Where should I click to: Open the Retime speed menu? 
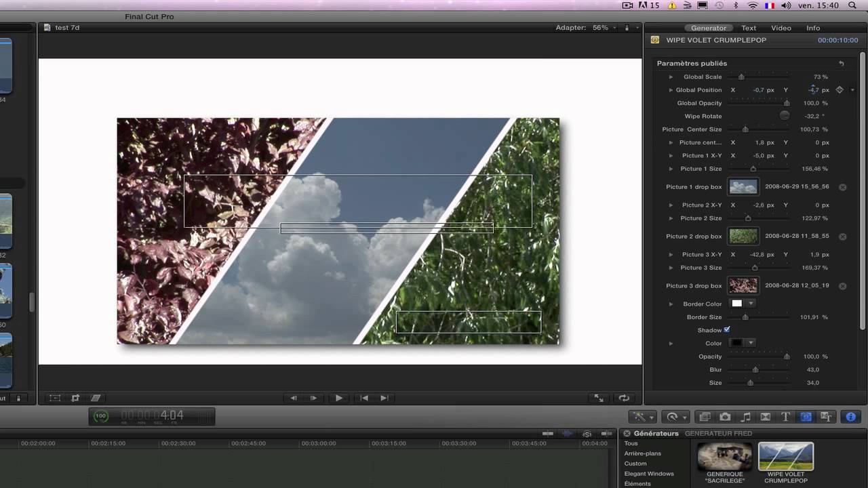pos(675,417)
